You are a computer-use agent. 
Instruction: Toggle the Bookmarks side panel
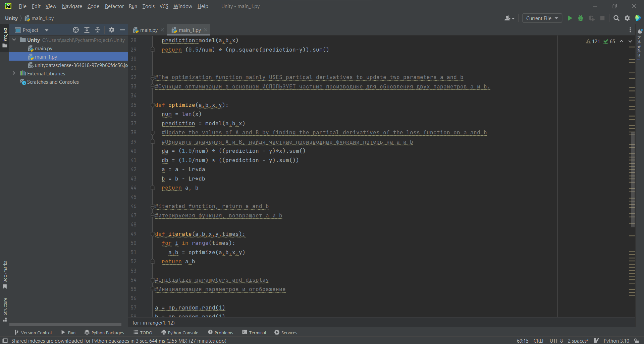click(x=5, y=275)
